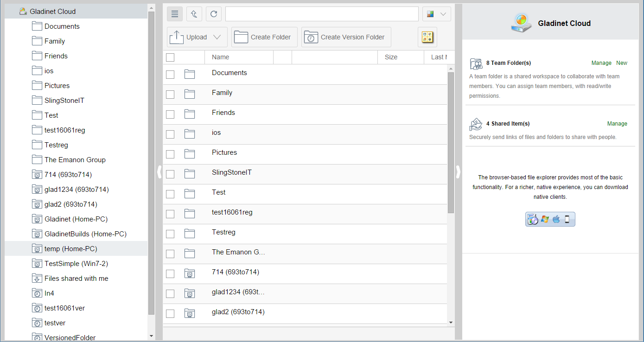Viewport: 644px width, 342px height.
Task: Check the Friends row checkbox
Action: 170,114
